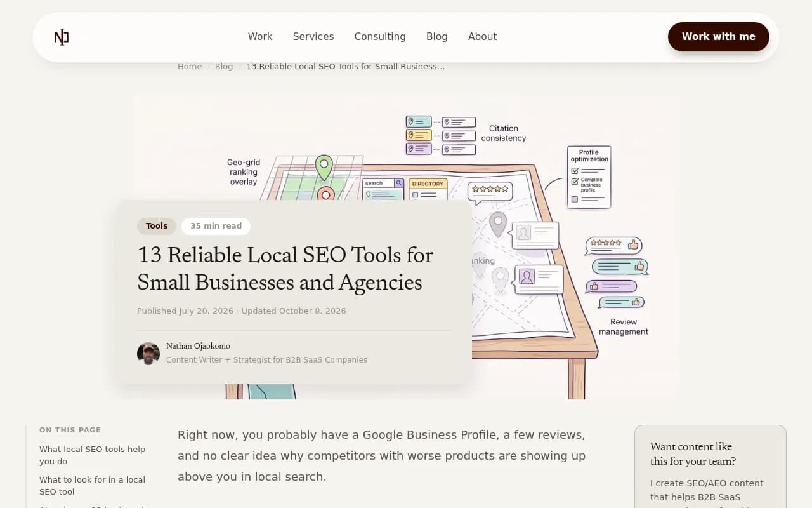Click the green map pin in the hero illustration
The height and width of the screenshot is (508, 812).
pyautogui.click(x=324, y=167)
